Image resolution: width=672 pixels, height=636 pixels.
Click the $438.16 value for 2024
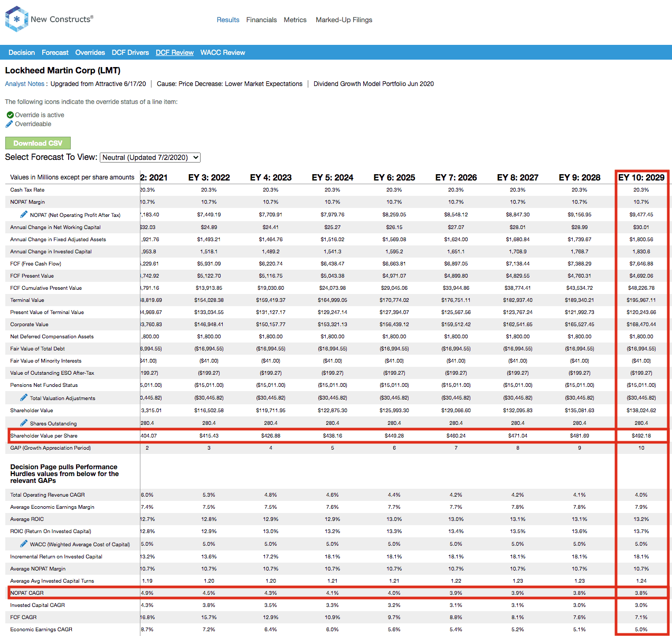coord(333,436)
